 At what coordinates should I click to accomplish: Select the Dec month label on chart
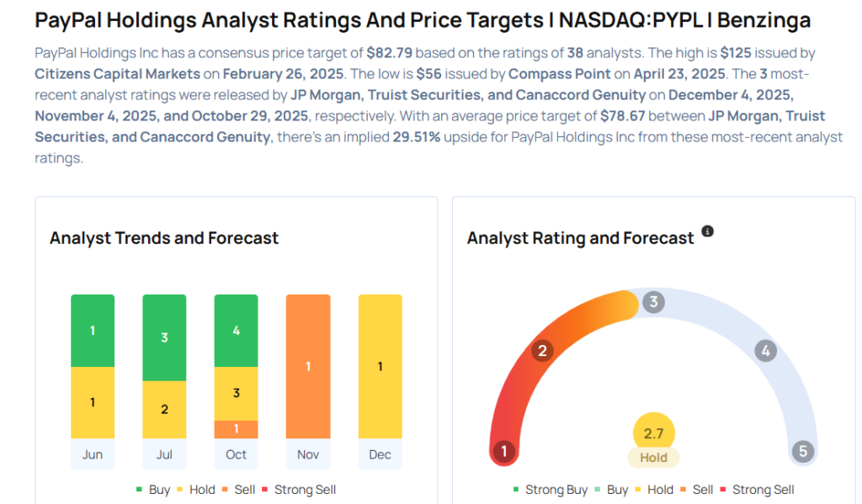click(x=380, y=454)
